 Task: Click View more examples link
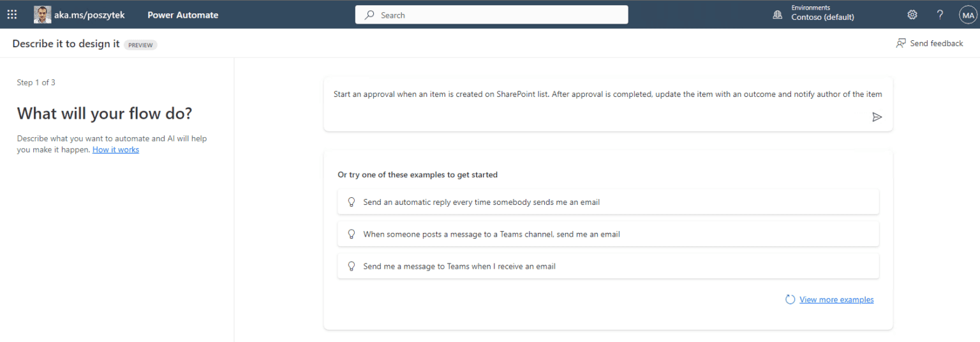point(836,299)
